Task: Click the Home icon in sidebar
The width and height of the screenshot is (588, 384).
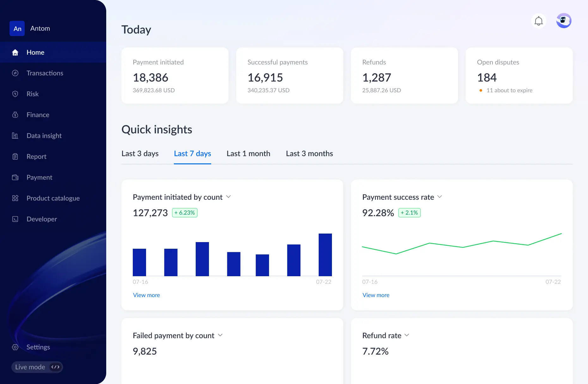Action: (x=15, y=52)
